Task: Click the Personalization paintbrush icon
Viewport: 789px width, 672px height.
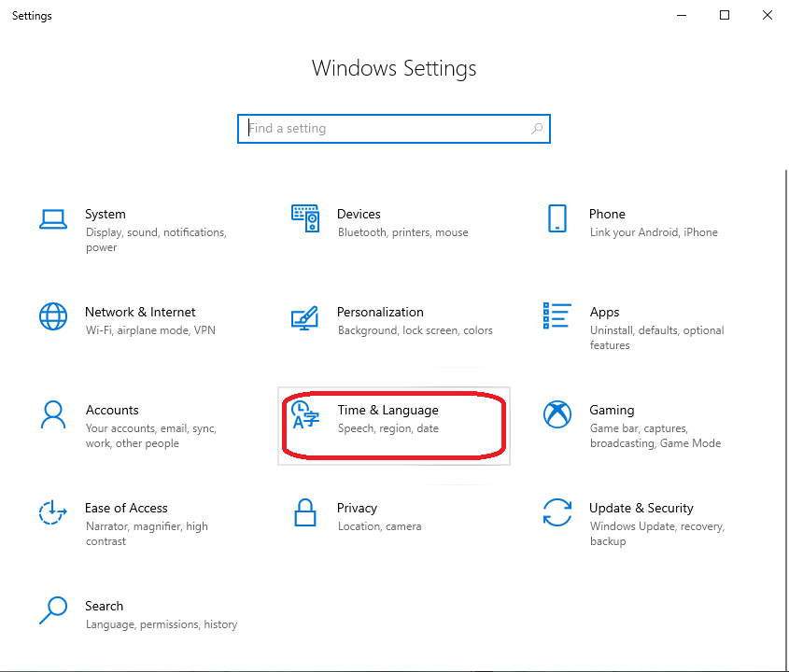Action: tap(305, 317)
